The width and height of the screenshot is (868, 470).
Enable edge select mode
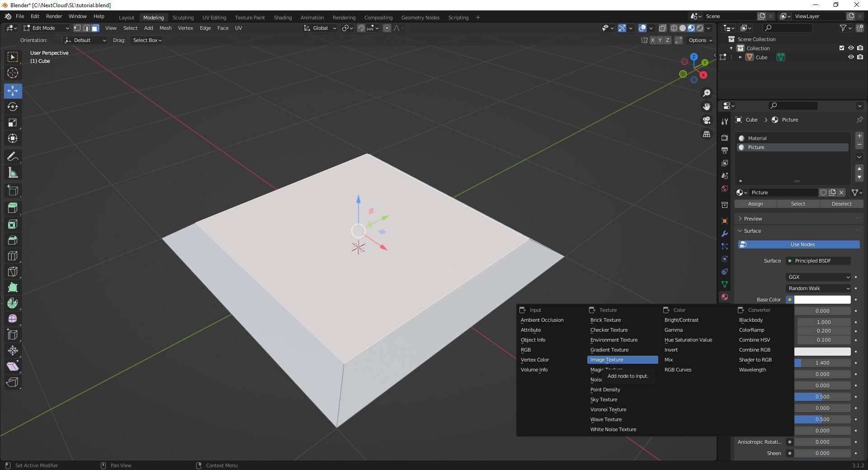(x=86, y=28)
